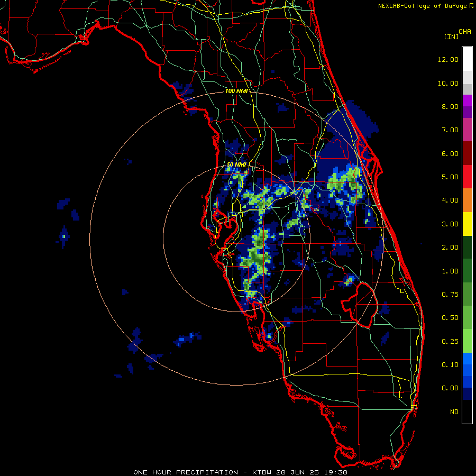
Task: Click the 50 NMI range ring label
Action: pos(236,164)
